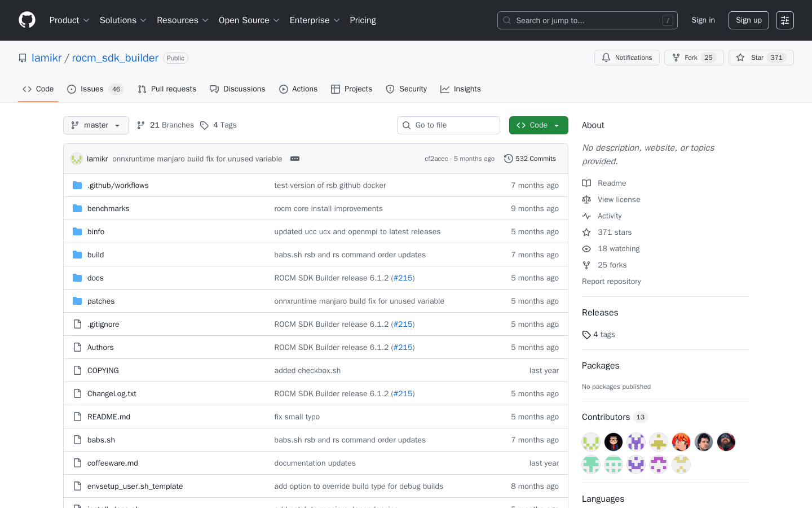Viewport: 812px width, 508px height.
Task: Expand the latest commit message ellipsis
Action: (x=295, y=159)
